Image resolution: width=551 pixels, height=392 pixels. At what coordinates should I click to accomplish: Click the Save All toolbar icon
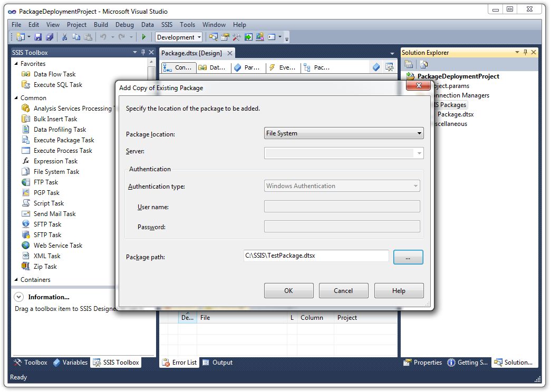50,37
